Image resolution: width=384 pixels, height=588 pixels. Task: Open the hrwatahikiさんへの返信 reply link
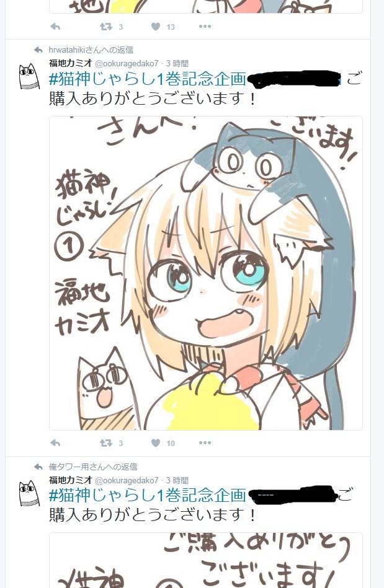[x=91, y=50]
